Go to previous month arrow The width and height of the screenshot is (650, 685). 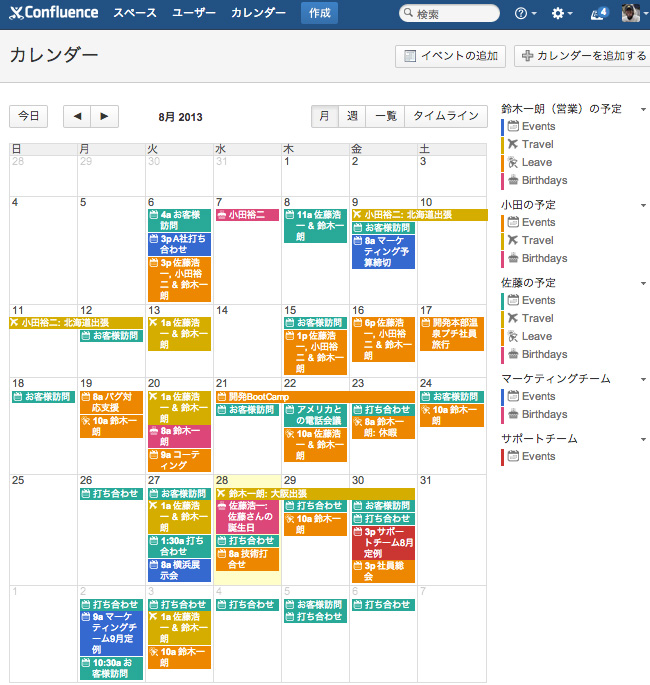77,116
